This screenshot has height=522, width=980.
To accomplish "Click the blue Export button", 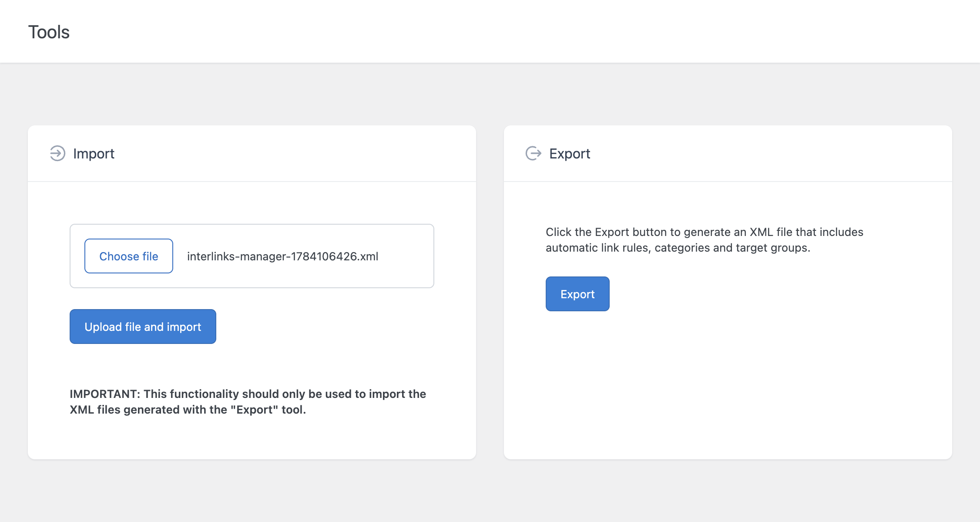I will tap(577, 294).
